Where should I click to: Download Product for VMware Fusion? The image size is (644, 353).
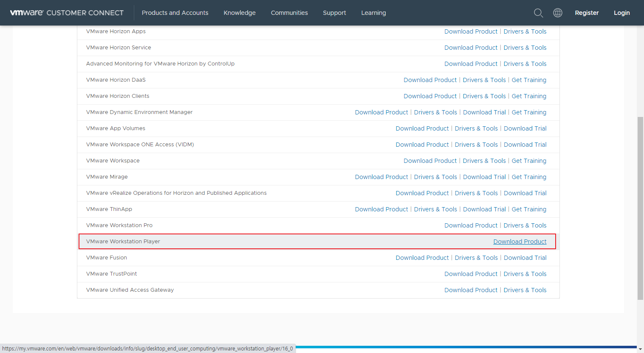pyautogui.click(x=422, y=258)
